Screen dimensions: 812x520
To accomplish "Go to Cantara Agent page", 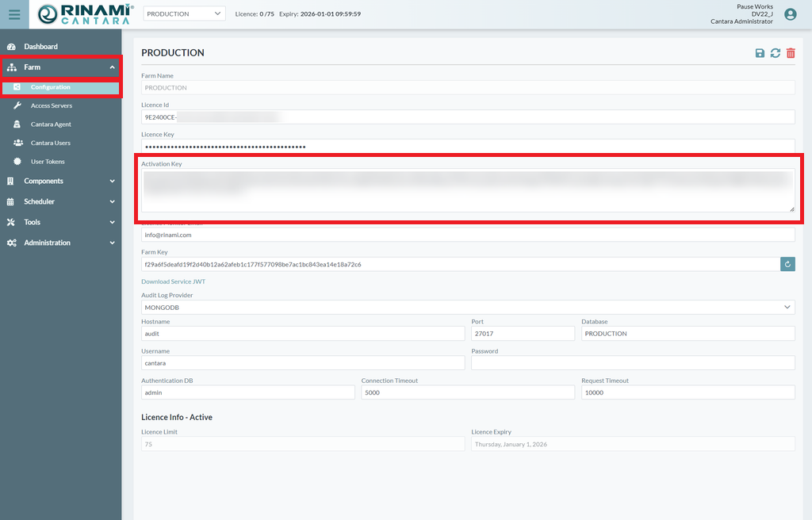I will [51, 124].
